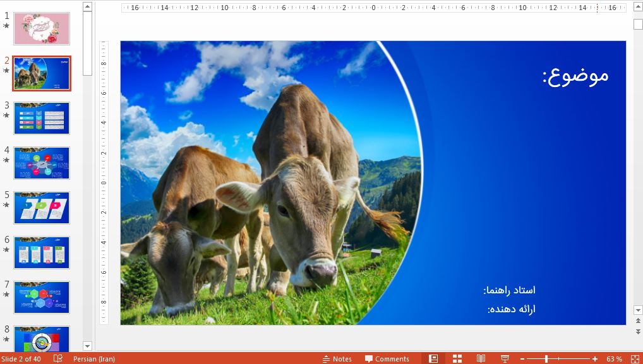The image size is (643, 364).
Task: Select slide 3 thumbnail
Action: 41,118
